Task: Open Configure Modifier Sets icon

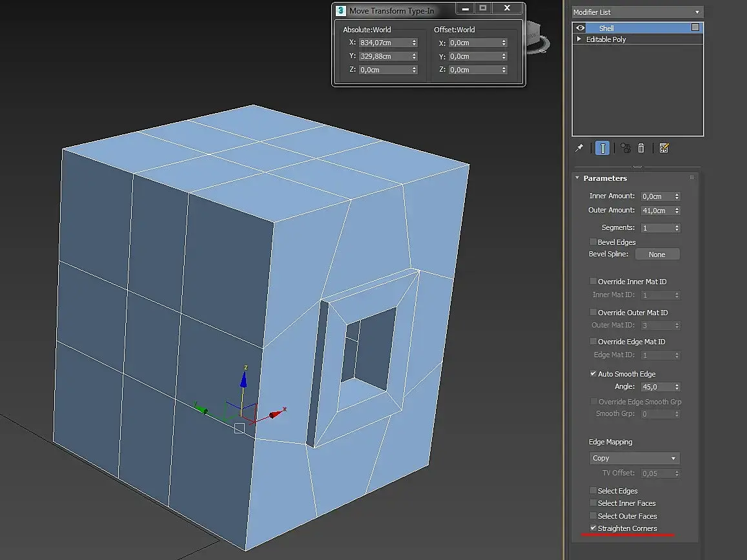Action: tap(664, 148)
